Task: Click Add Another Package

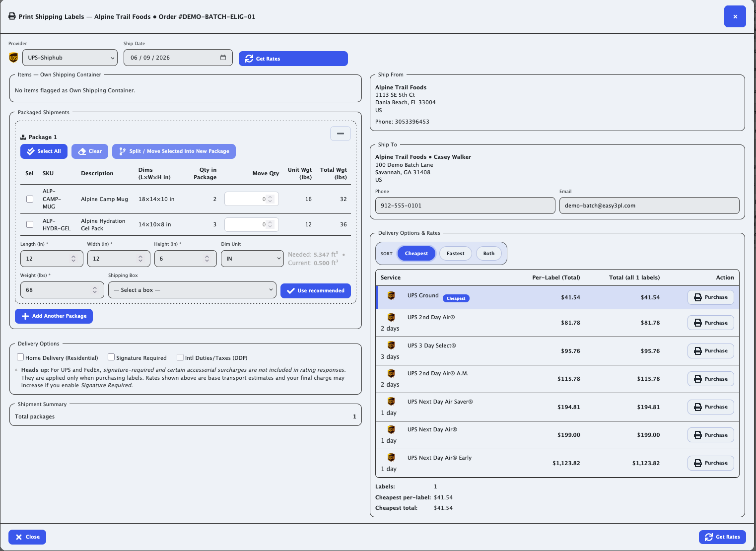Action: pyautogui.click(x=54, y=316)
